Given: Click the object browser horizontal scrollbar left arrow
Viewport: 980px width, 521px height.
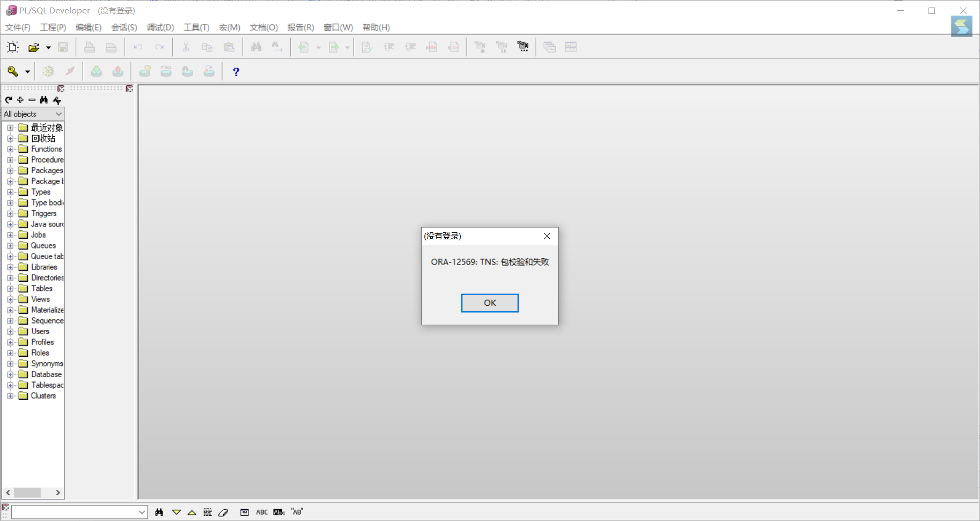Looking at the screenshot, I should pyautogui.click(x=8, y=493).
